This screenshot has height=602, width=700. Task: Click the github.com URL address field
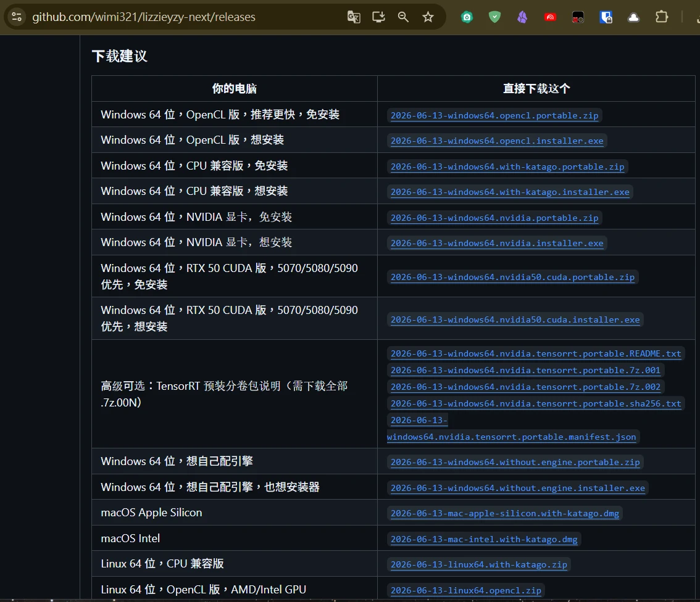144,17
